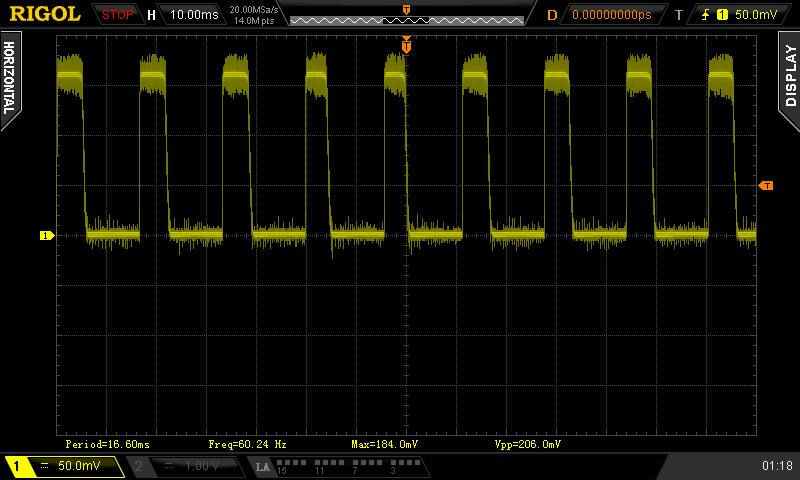Click the 20.00MSa/s sample rate readout

254,9
